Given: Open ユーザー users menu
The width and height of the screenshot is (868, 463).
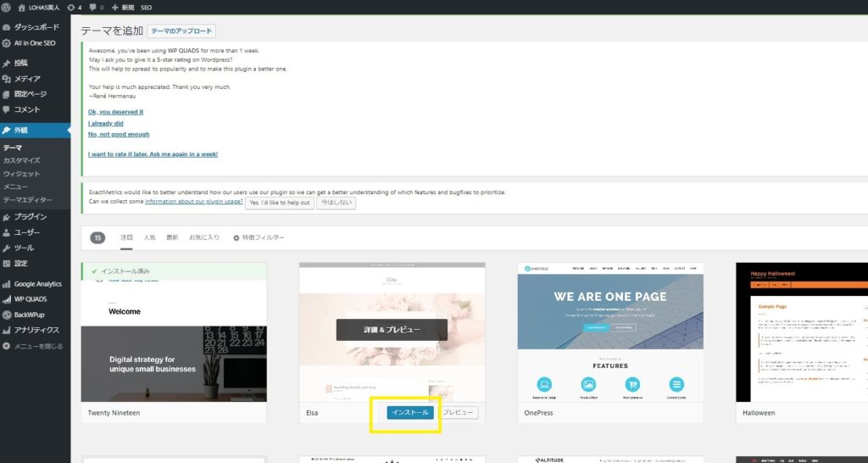Looking at the screenshot, I should point(35,232).
